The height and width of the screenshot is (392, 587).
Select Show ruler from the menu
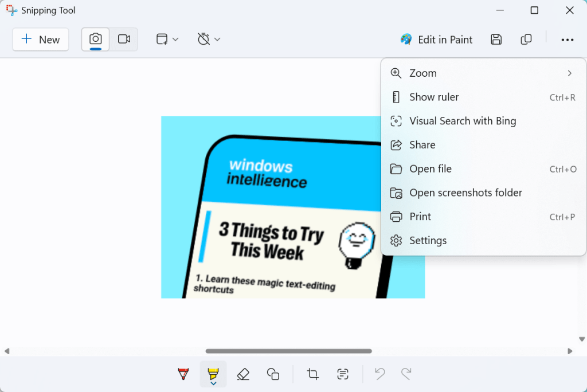pyautogui.click(x=434, y=97)
